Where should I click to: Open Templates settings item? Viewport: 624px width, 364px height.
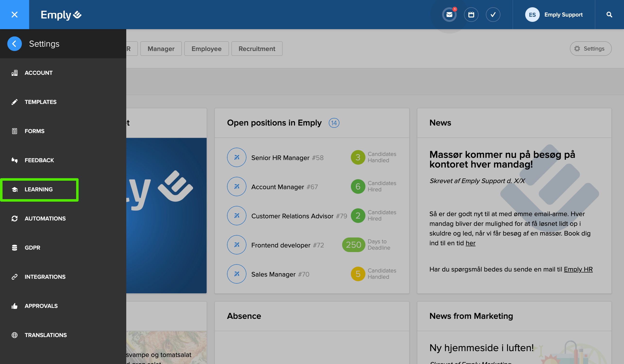40,102
